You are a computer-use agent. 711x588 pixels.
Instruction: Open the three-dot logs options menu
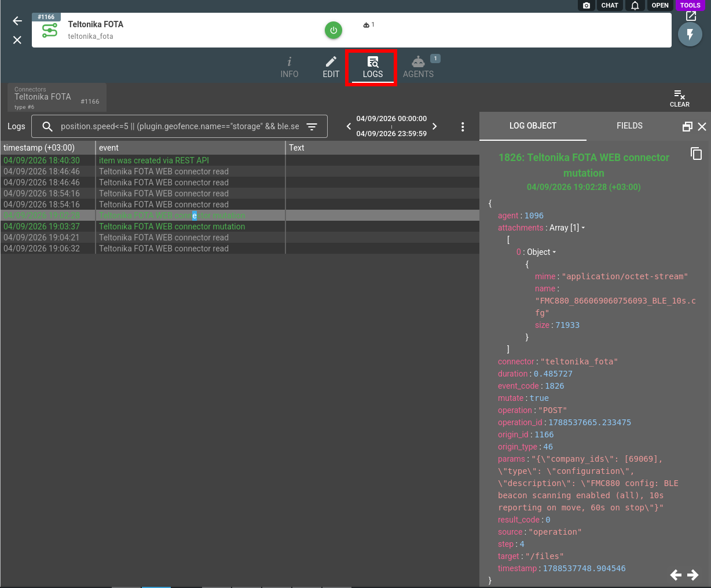463,127
